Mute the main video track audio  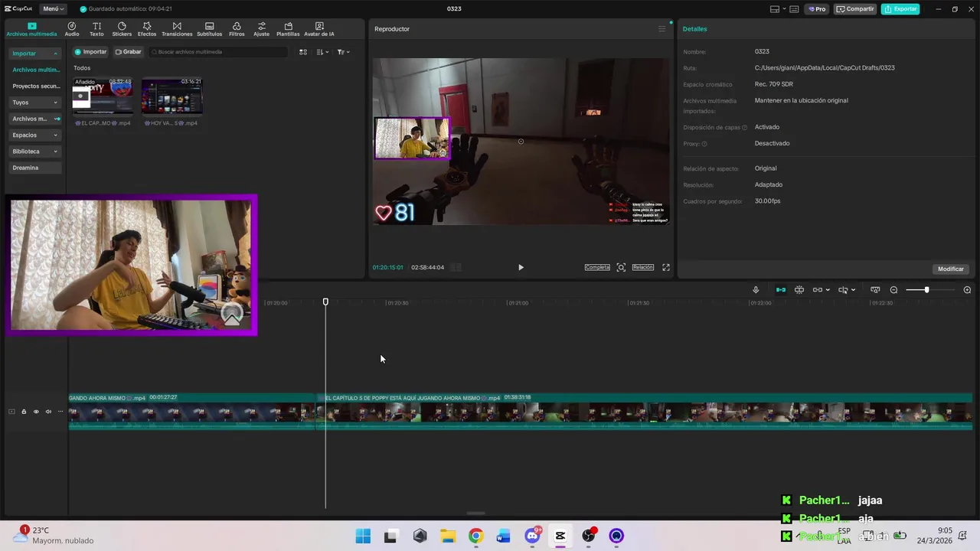click(48, 412)
